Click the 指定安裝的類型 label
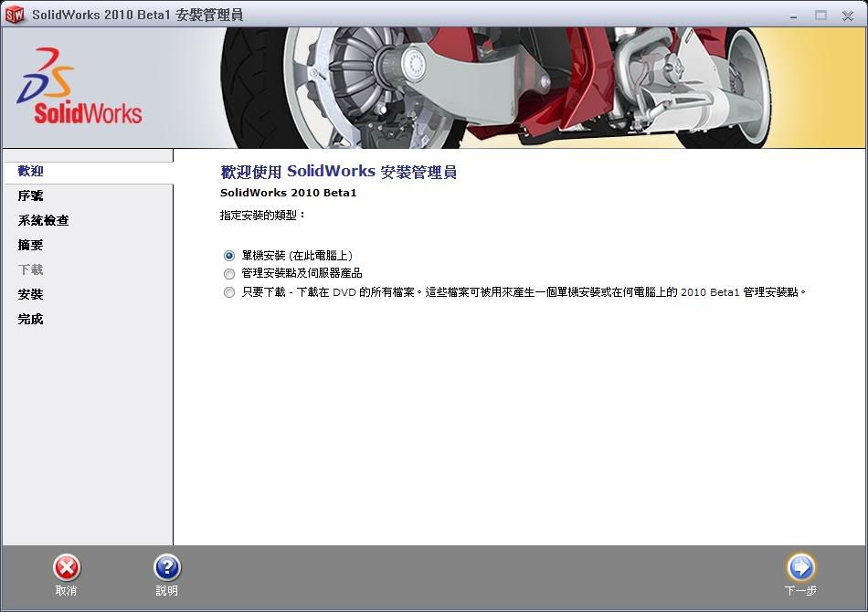 [x=262, y=216]
